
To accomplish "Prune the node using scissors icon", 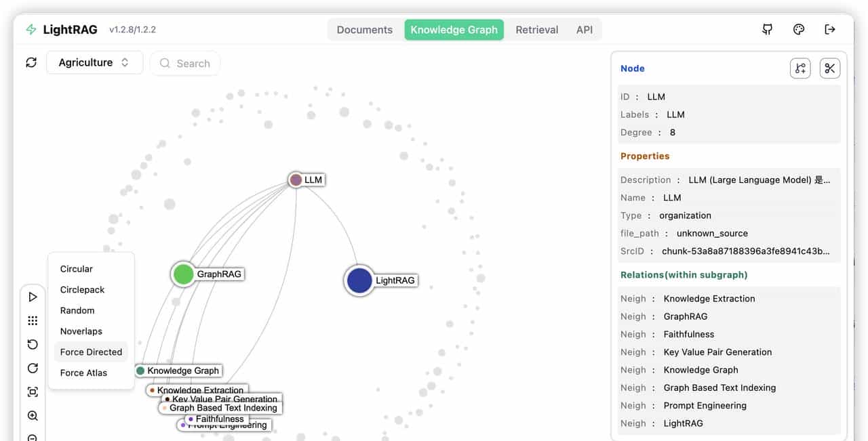I will (830, 68).
